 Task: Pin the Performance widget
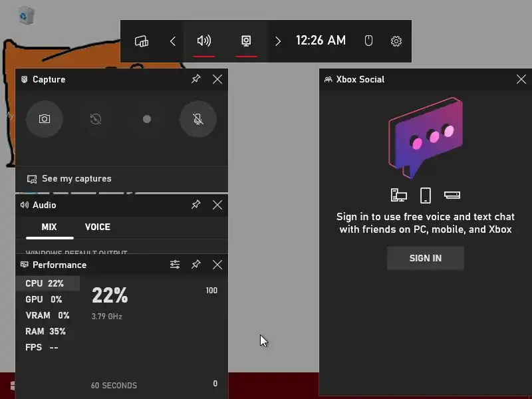196,264
